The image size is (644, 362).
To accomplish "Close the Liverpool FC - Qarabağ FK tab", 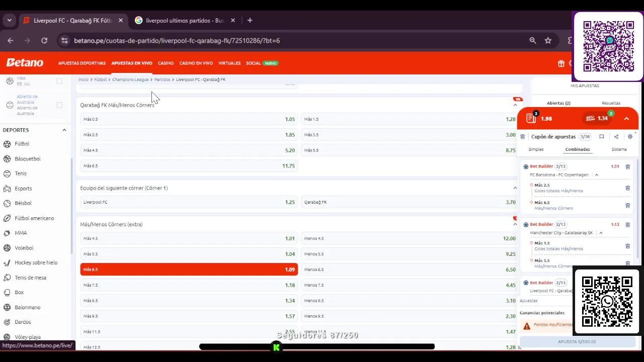I will [121, 21].
